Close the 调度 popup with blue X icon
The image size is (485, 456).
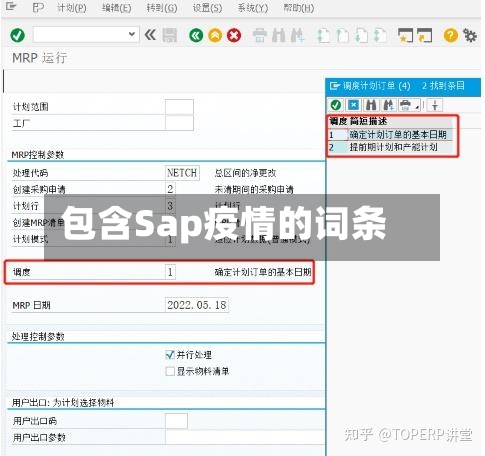[353, 105]
